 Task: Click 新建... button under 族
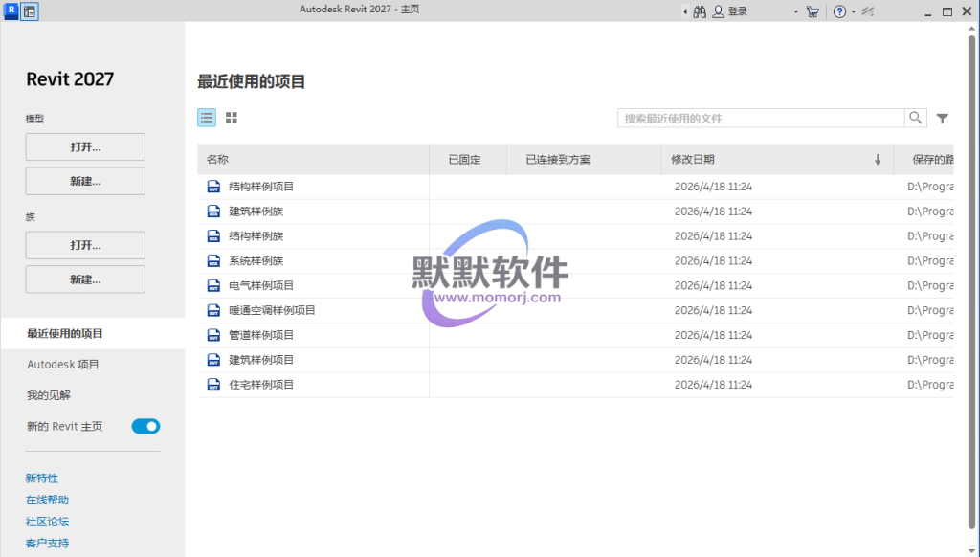[85, 279]
